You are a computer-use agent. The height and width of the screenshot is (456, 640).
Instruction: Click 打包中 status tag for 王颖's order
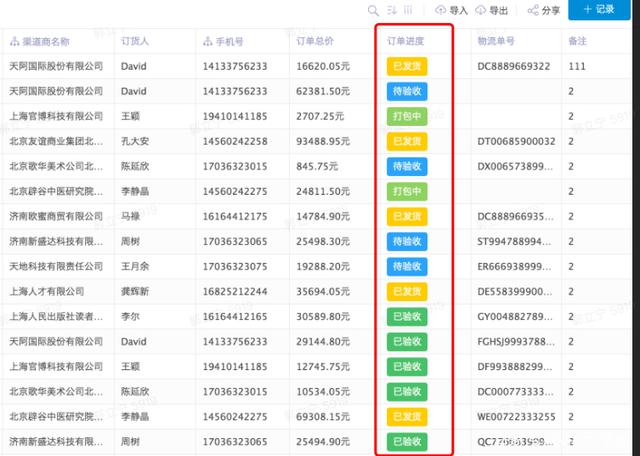(x=407, y=116)
